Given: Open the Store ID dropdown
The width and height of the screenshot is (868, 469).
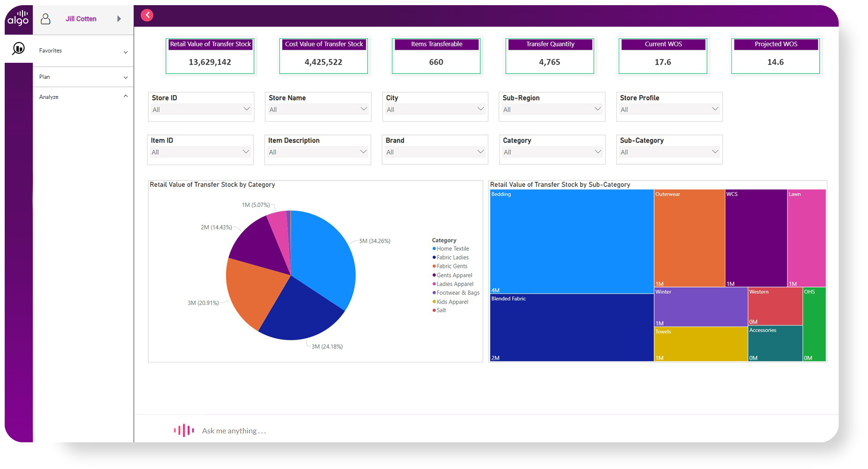Looking at the screenshot, I should pyautogui.click(x=201, y=109).
